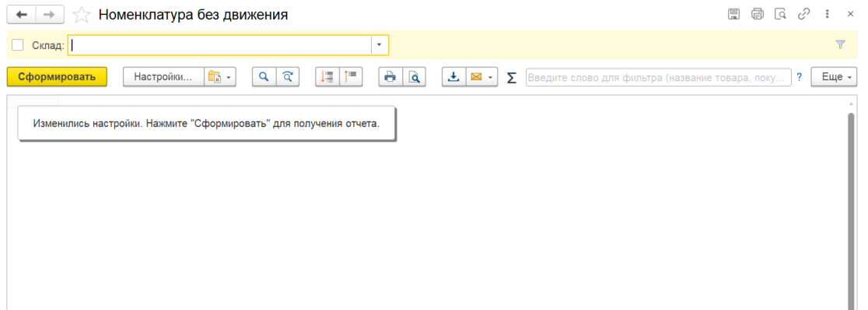Open the three-dots menu in title bar
The width and height of the screenshot is (868, 310).
click(827, 15)
